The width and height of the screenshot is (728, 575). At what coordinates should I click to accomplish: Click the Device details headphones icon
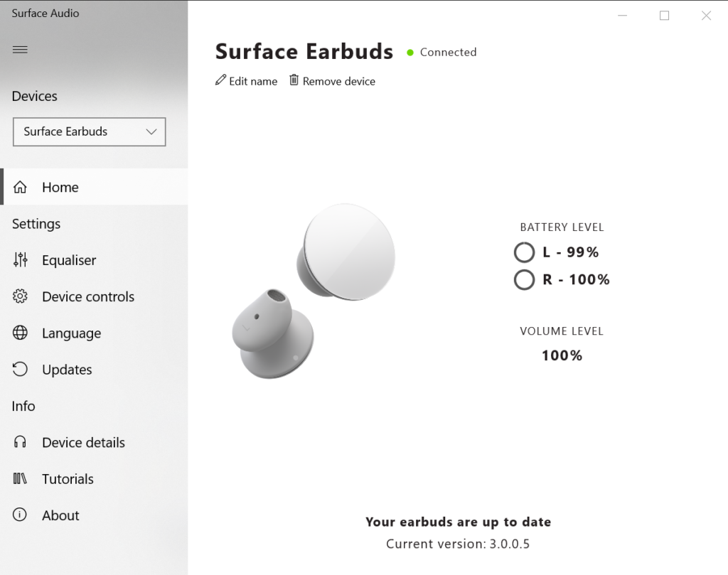(20, 442)
